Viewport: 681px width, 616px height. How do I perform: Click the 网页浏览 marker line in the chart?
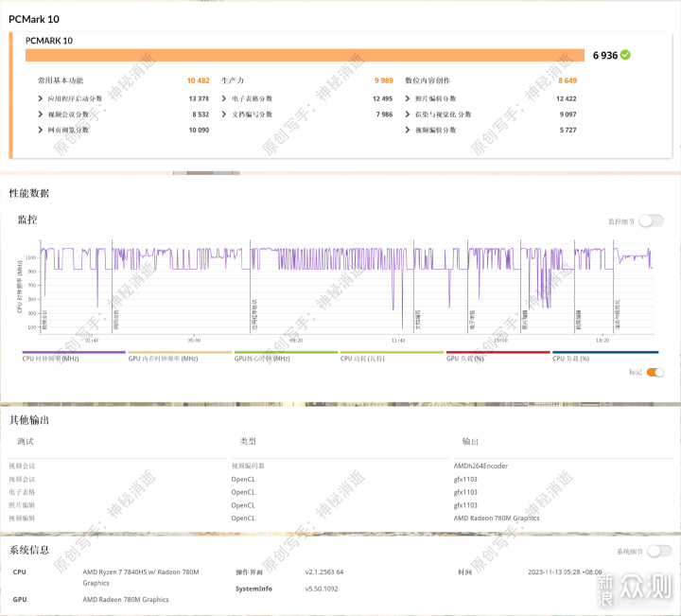(113, 287)
